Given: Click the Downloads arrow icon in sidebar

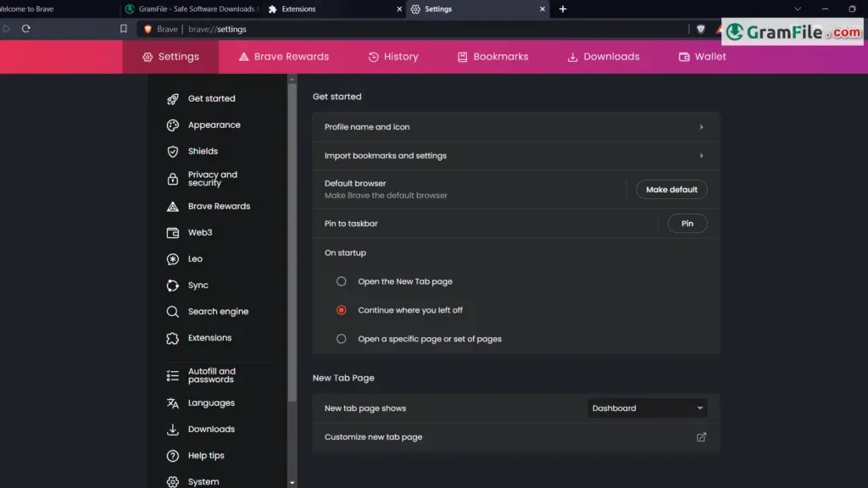Looking at the screenshot, I should tap(173, 430).
